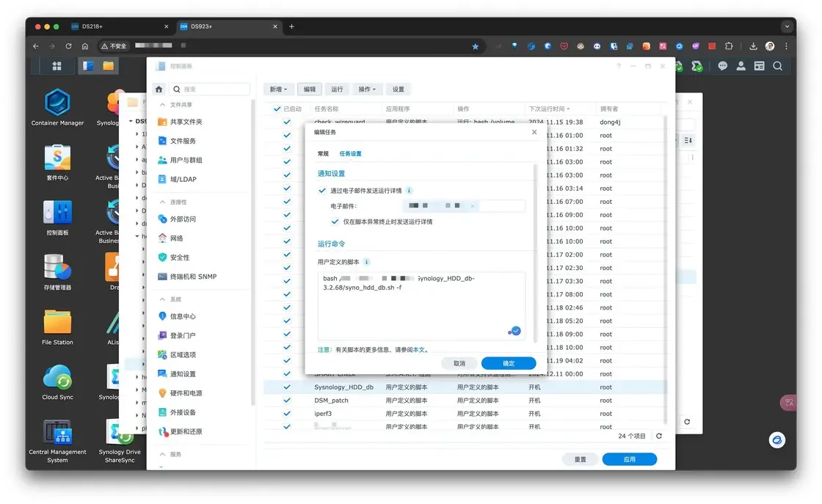
Task: Toggle the 已启动 header checkbox
Action: pos(277,109)
